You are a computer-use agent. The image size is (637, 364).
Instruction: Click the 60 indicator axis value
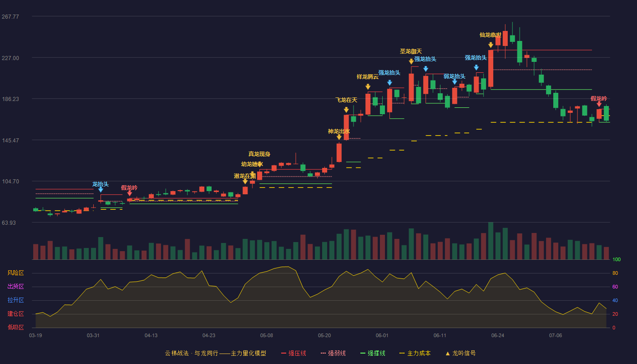pyautogui.click(x=615, y=287)
